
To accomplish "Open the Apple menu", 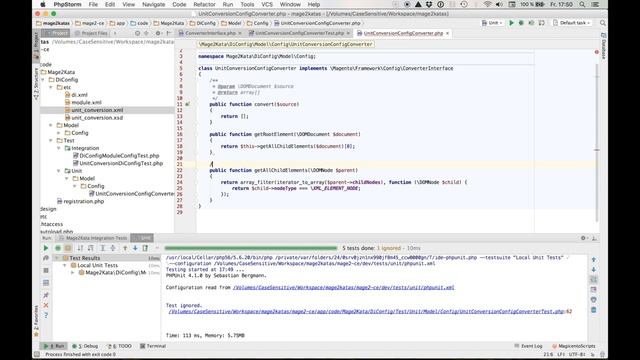I will [43, 4].
